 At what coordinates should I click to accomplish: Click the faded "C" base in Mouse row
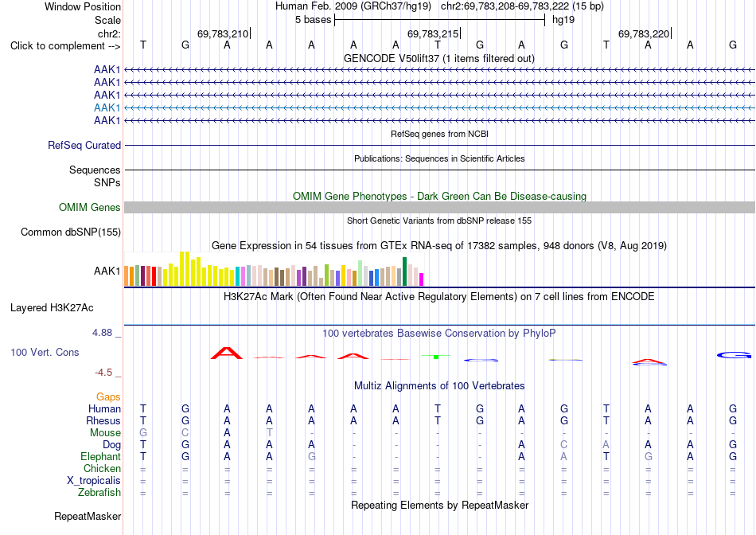pyautogui.click(x=185, y=433)
